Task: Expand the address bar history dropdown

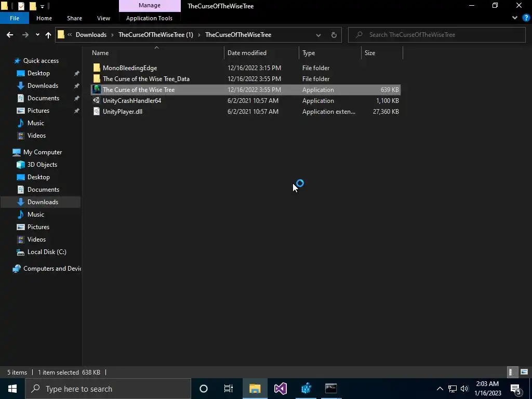Action: click(318, 35)
